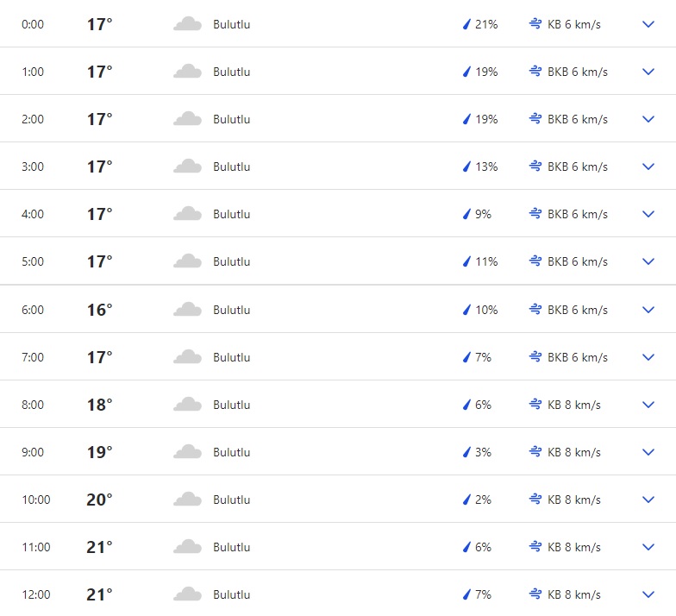
Task: Click the 20° temperature at 10:00
Action: [x=99, y=500]
